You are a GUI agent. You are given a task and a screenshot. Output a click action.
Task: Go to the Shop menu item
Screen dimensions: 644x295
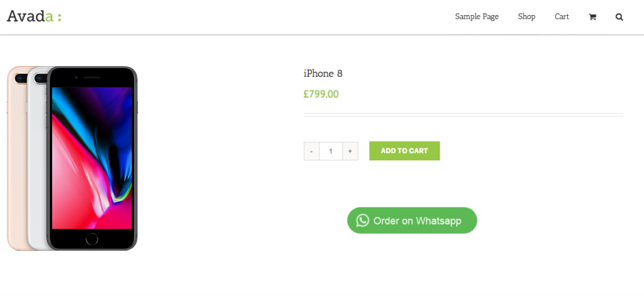coord(526,17)
